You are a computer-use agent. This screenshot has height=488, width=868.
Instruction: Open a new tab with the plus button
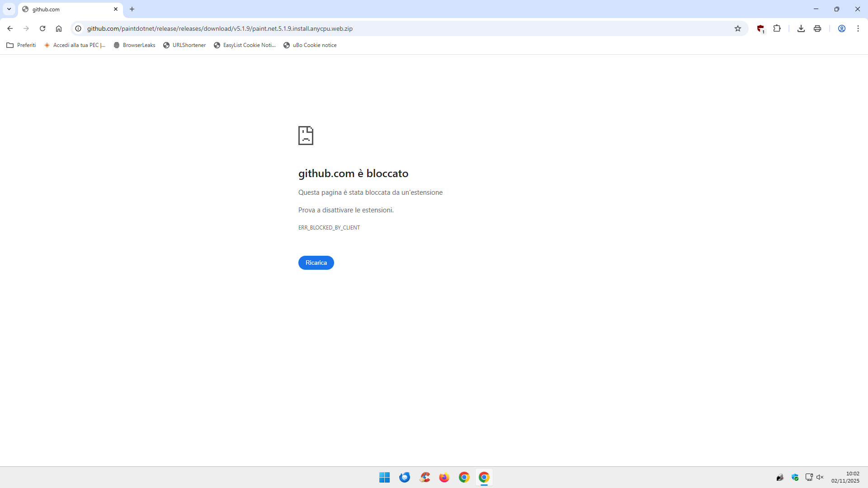(x=132, y=9)
